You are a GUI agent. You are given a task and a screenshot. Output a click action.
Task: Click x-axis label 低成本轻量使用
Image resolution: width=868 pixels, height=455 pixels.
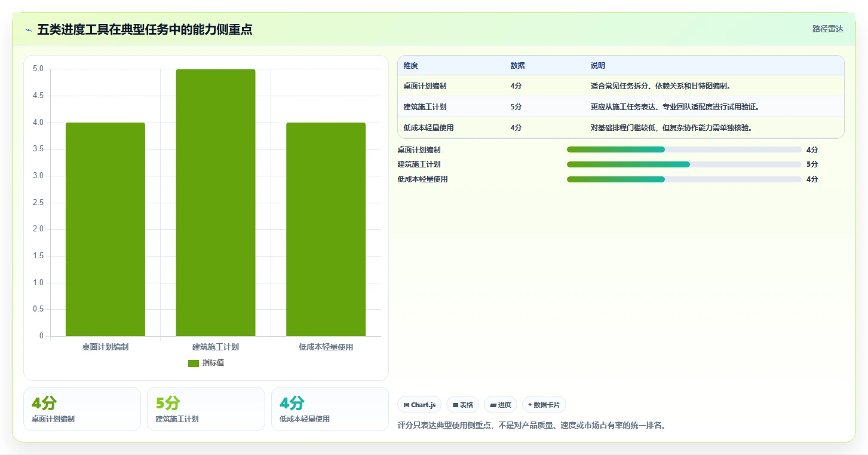pos(326,347)
